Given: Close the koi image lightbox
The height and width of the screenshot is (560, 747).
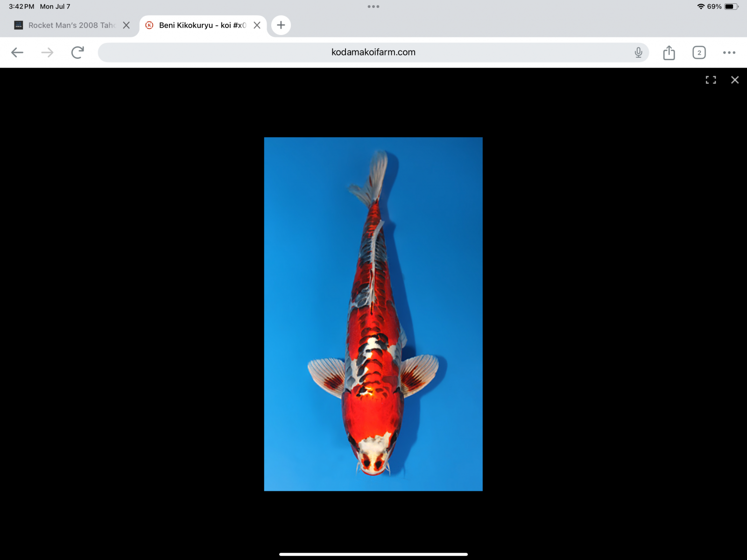Looking at the screenshot, I should (x=735, y=80).
